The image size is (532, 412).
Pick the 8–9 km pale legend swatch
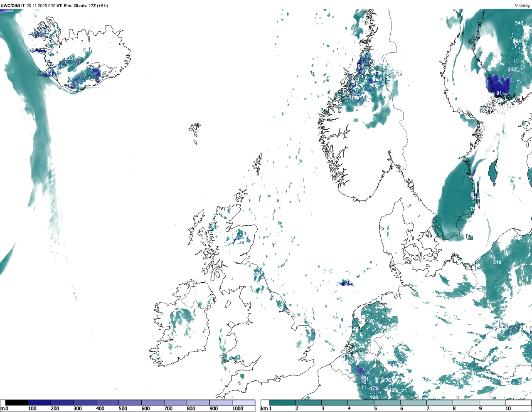[466, 403]
